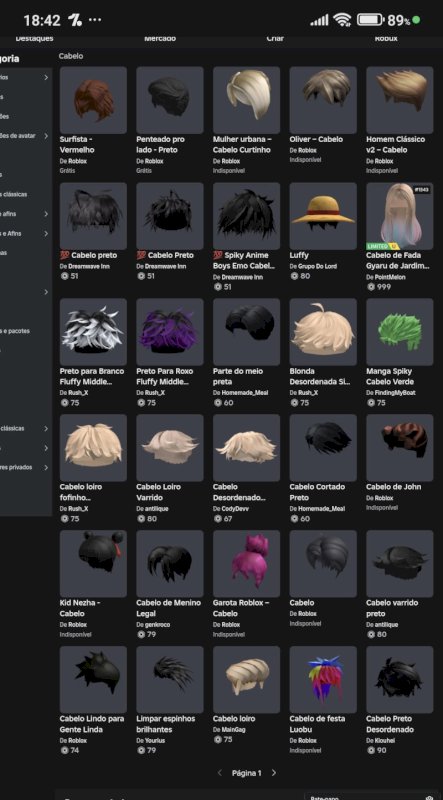Select the green Manga Spiky hair image
The width and height of the screenshot is (443, 800).
click(x=399, y=332)
